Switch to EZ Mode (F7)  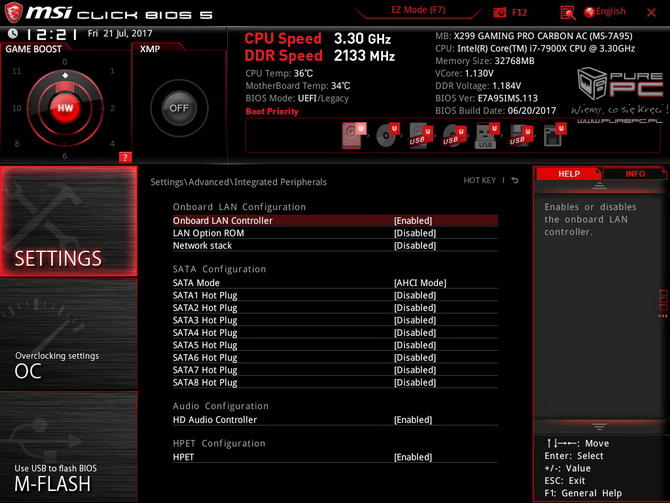tap(418, 10)
